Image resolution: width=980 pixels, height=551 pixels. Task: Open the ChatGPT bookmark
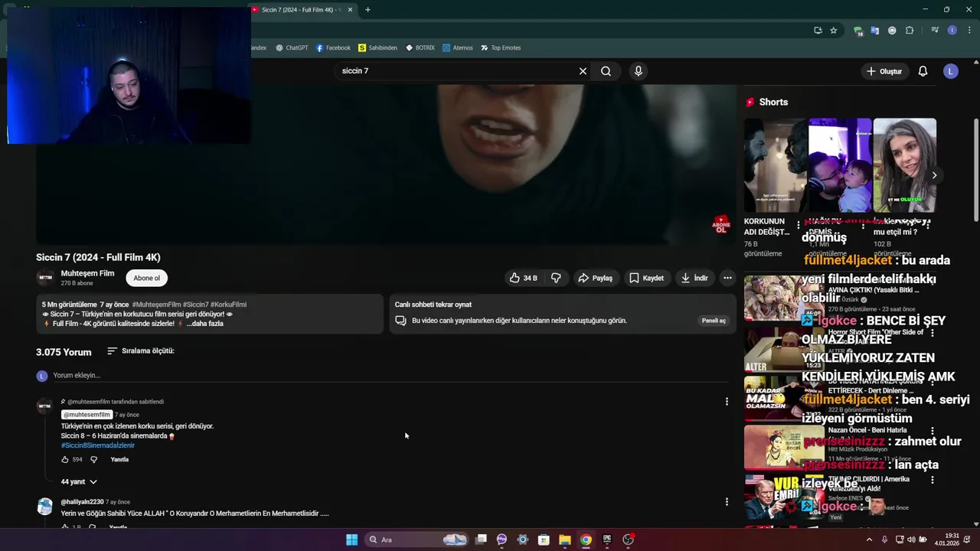coord(292,47)
